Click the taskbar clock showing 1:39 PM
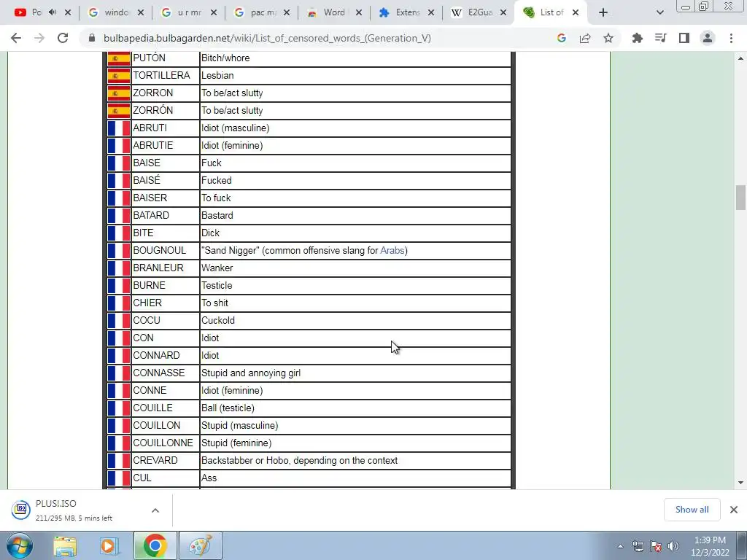The height and width of the screenshot is (560, 747). 710,545
